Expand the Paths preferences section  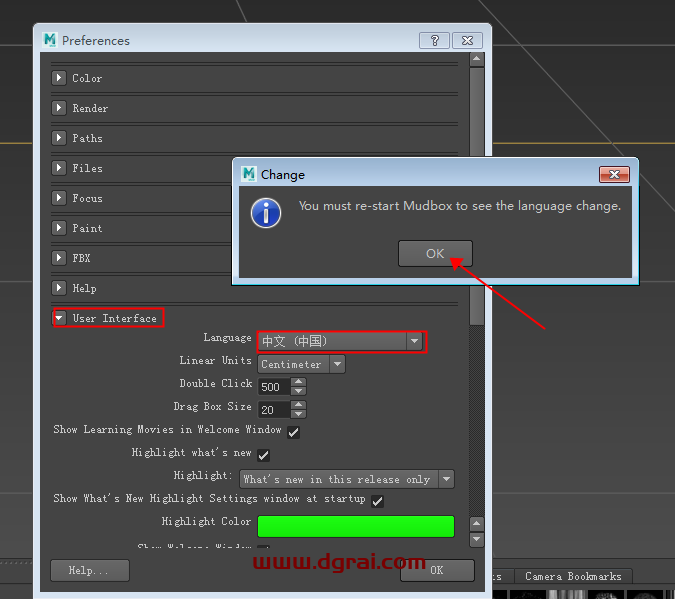[x=59, y=138]
